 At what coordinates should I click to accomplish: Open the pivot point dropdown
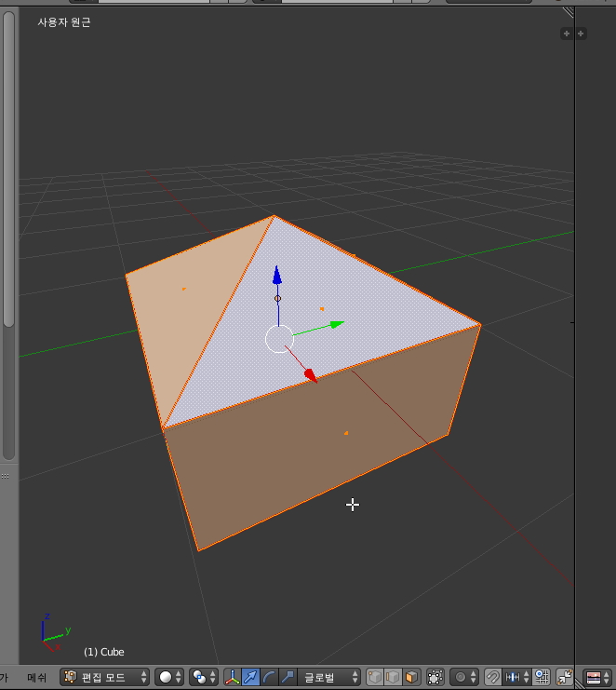click(204, 677)
